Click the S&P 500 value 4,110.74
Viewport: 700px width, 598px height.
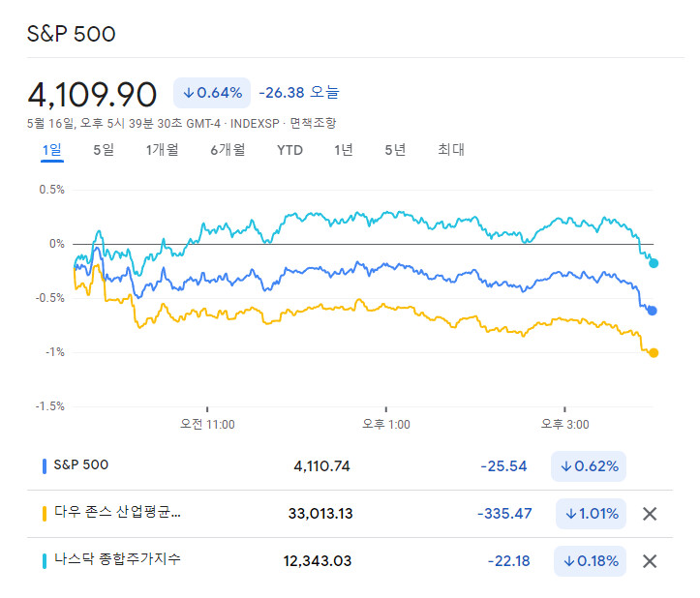(x=321, y=466)
